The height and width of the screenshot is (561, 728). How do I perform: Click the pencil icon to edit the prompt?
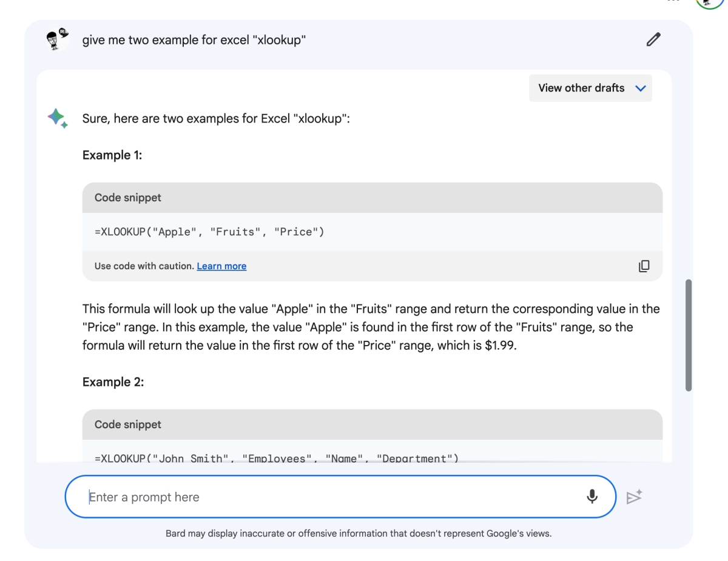coord(653,40)
